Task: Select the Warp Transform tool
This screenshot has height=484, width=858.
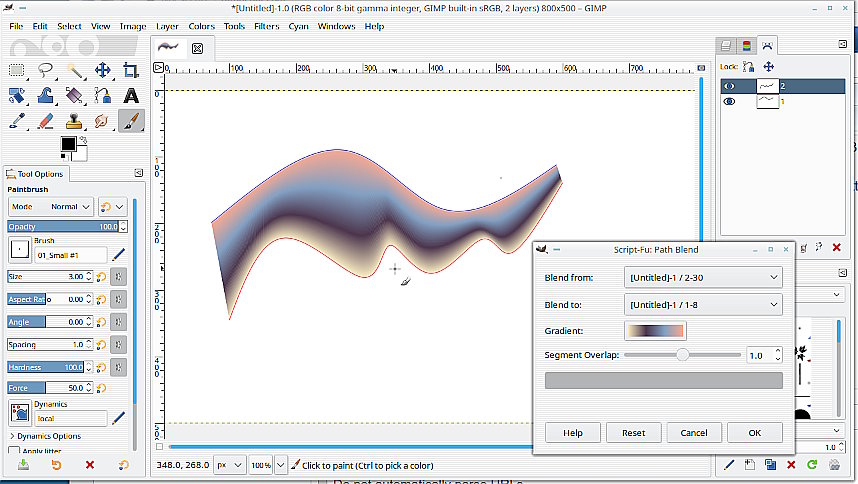Action: click(x=45, y=95)
